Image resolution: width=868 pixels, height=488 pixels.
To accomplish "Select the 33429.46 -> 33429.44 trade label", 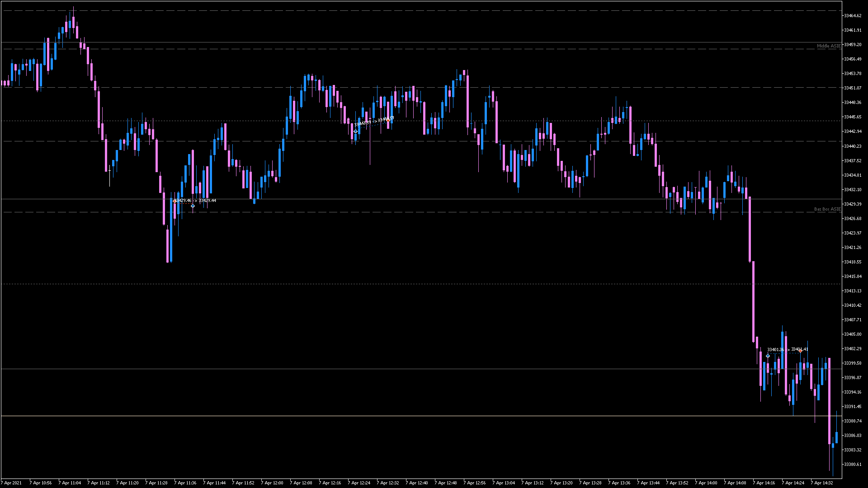I will click(x=196, y=201).
